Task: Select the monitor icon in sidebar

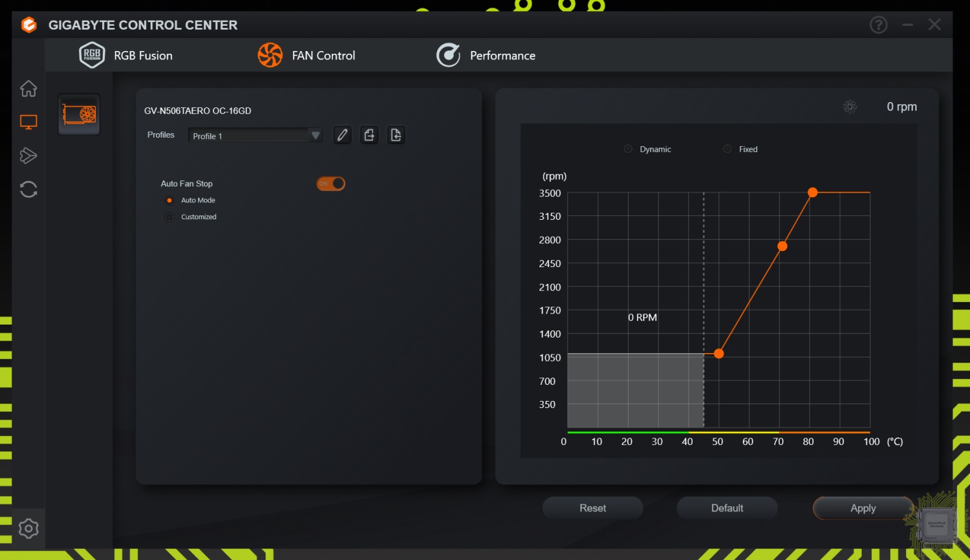Action: (x=28, y=122)
